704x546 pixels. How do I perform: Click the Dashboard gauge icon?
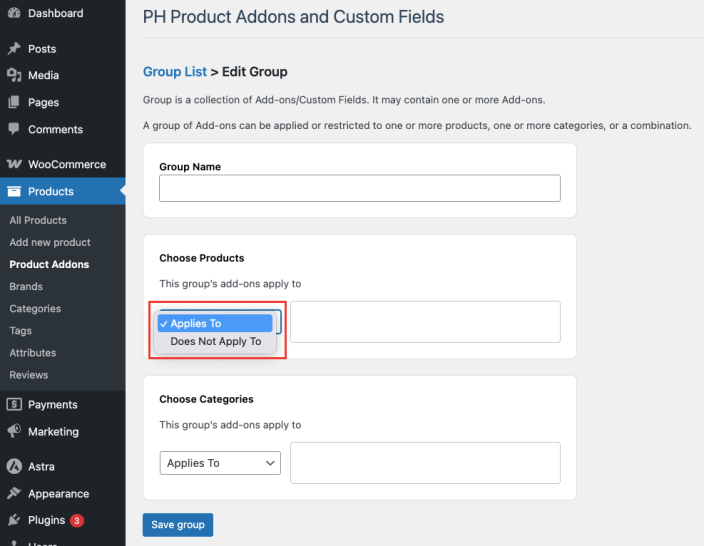tap(14, 14)
